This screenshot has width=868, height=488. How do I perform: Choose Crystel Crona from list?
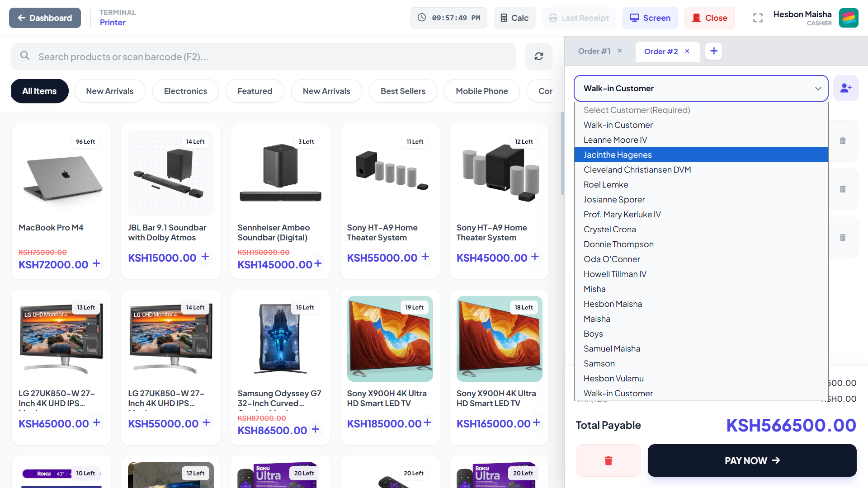[x=701, y=229]
